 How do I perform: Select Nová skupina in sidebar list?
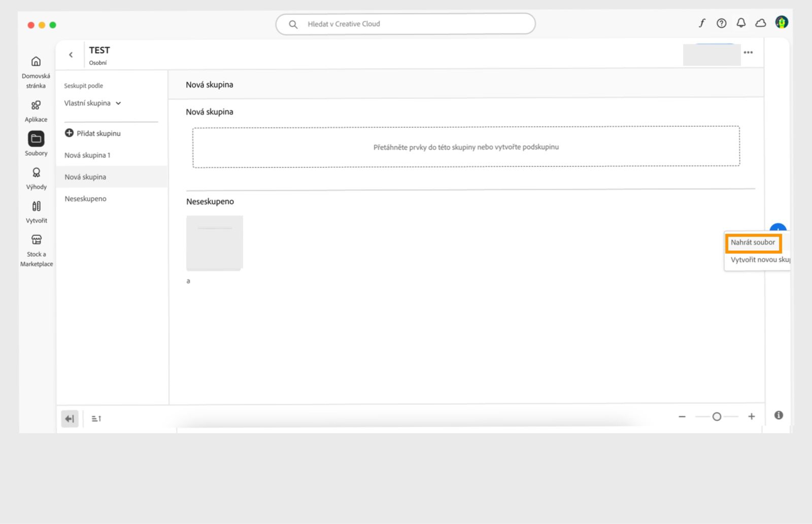112,177
